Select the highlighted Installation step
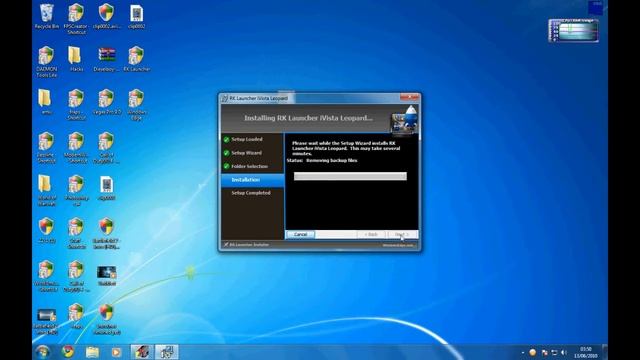 point(253,180)
